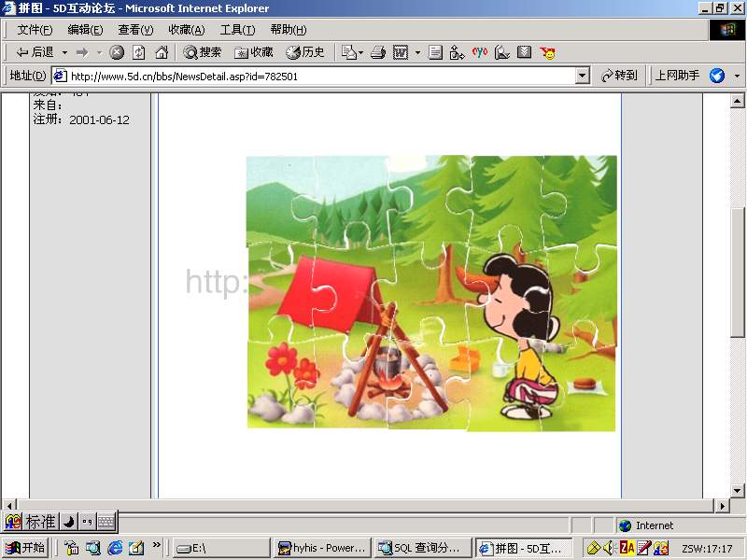Switch to the SQL 查询分... taskbar window

pyautogui.click(x=422, y=548)
